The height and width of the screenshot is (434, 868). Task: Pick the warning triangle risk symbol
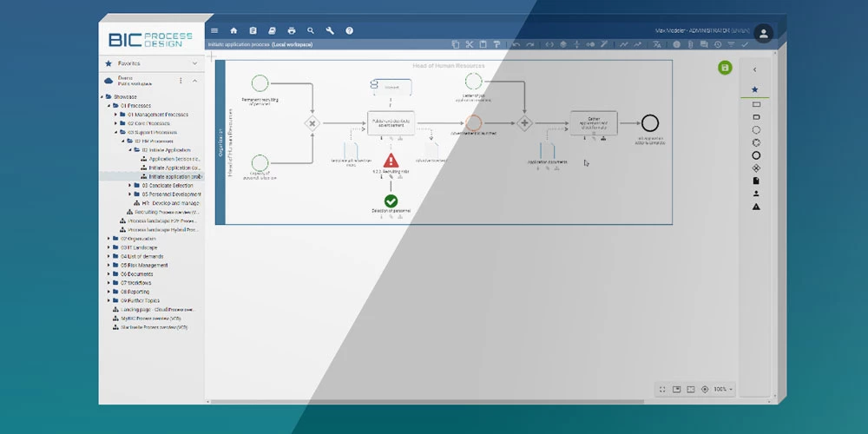point(755,207)
